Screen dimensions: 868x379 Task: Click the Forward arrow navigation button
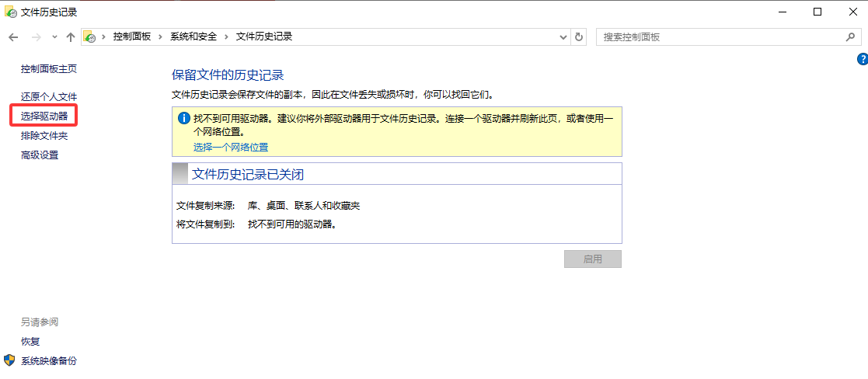pos(37,37)
